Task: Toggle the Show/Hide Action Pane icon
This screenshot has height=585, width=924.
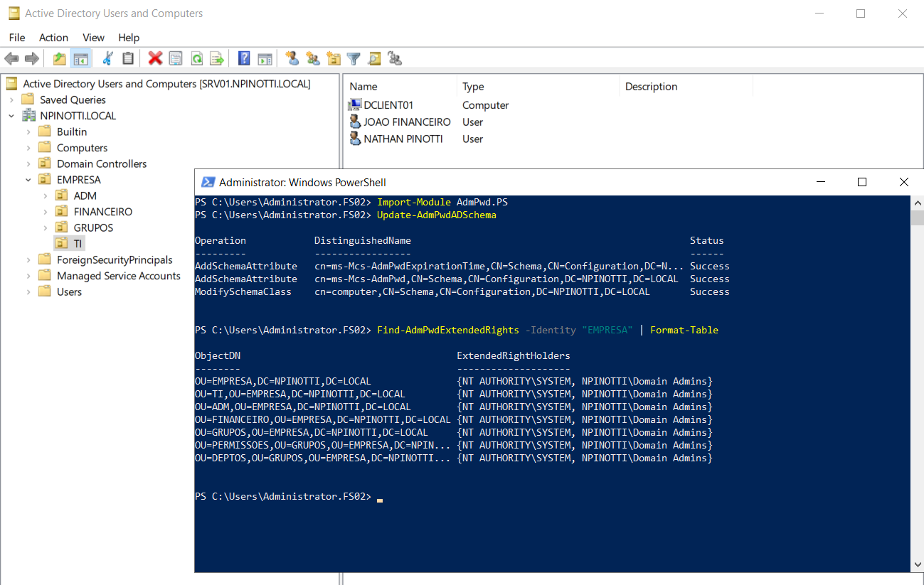Action: click(x=265, y=58)
